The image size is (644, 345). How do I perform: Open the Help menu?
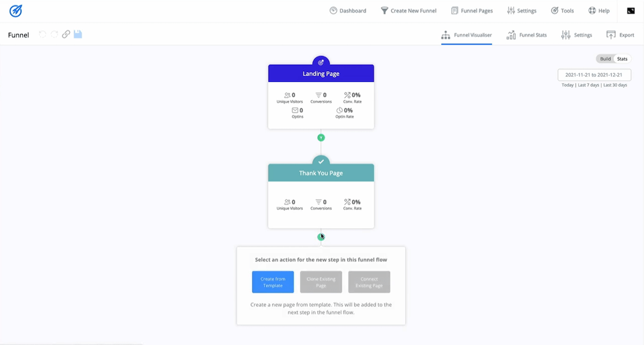point(599,11)
